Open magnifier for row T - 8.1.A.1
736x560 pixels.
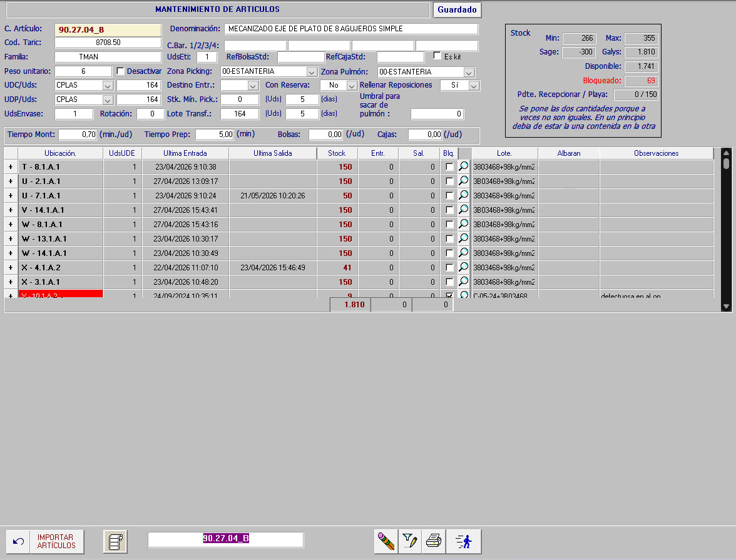point(464,166)
